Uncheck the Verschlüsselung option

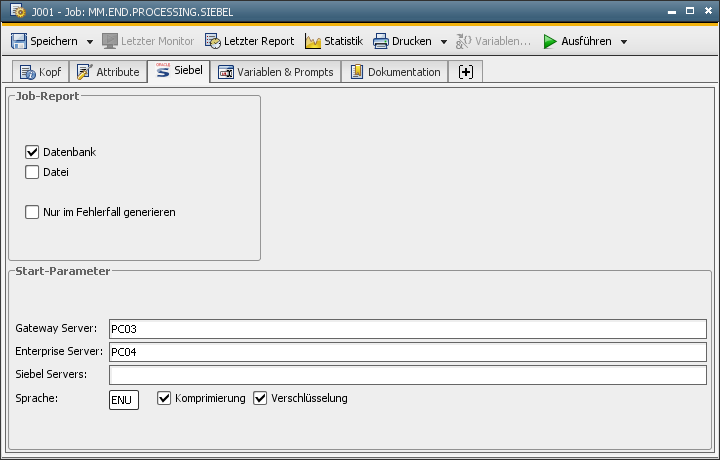coord(261,398)
